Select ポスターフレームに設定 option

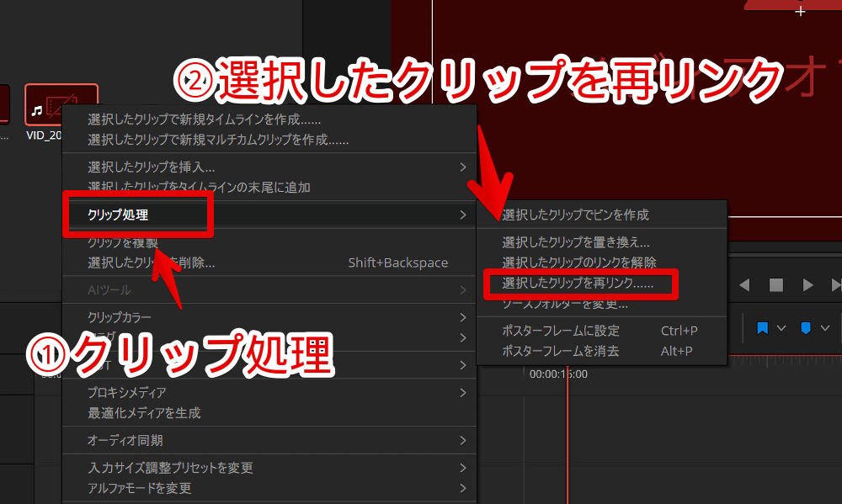click(561, 331)
